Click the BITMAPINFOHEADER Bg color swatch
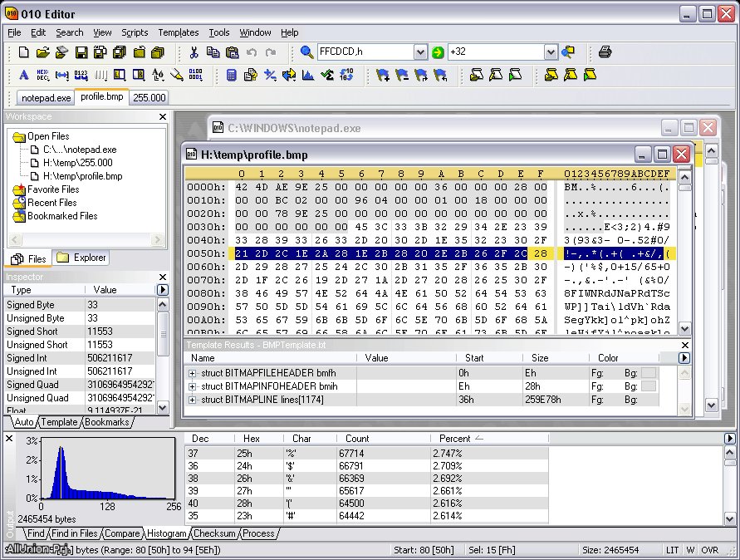 [649, 386]
